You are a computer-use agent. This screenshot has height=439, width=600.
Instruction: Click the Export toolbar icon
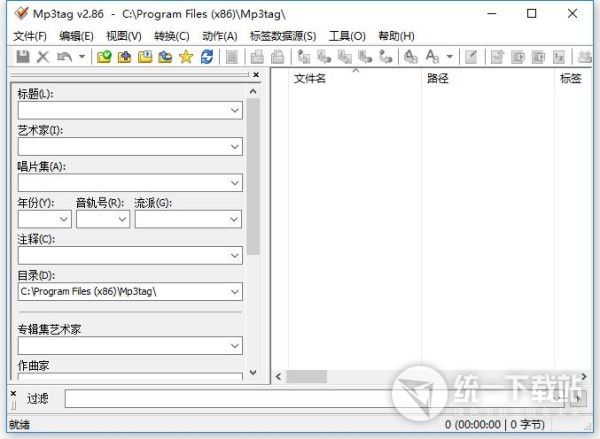(x=497, y=57)
